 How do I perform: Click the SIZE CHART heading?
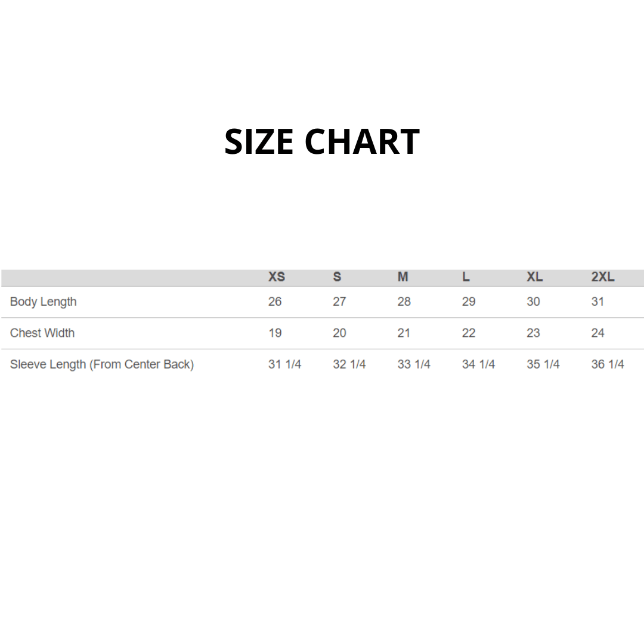(322, 142)
